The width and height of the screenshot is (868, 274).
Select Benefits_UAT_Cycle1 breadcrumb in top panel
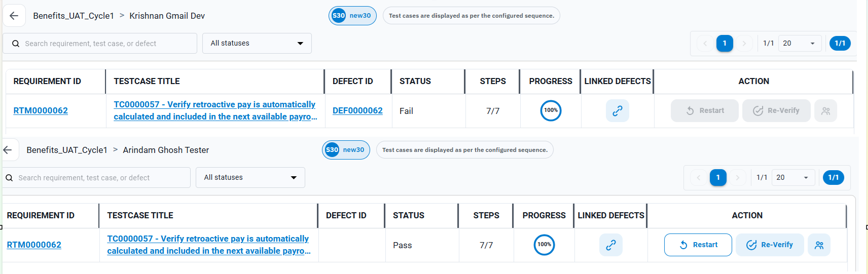pyautogui.click(x=74, y=16)
